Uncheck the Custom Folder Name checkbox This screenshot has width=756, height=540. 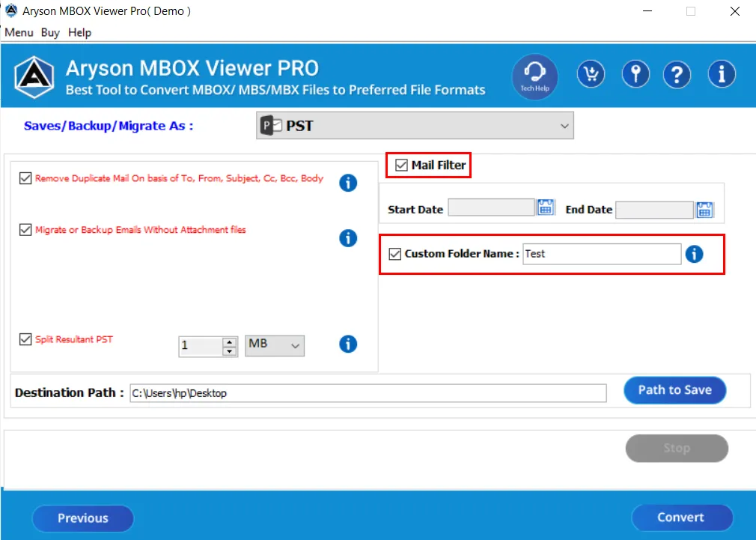[x=395, y=254]
